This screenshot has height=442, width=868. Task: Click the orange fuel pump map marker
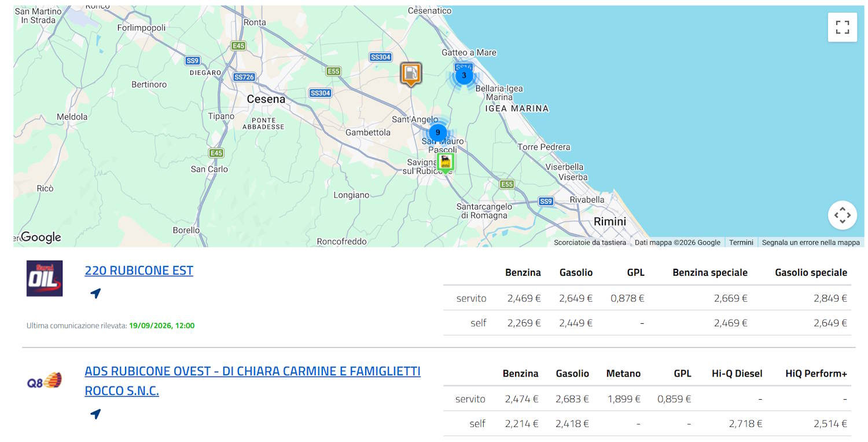point(411,74)
